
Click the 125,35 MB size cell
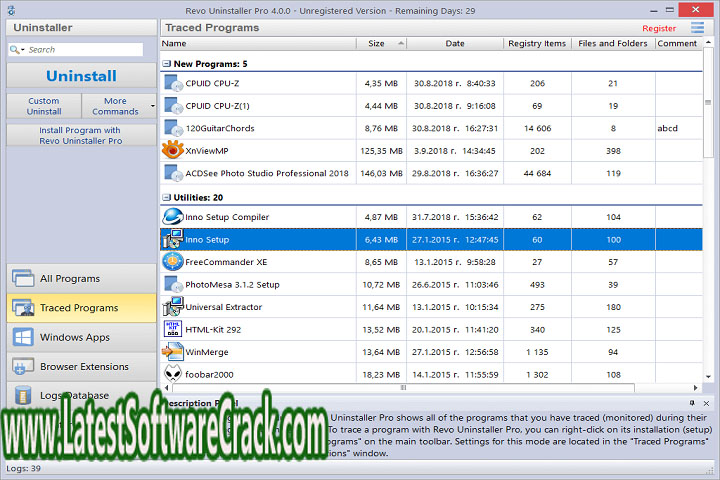(x=381, y=151)
